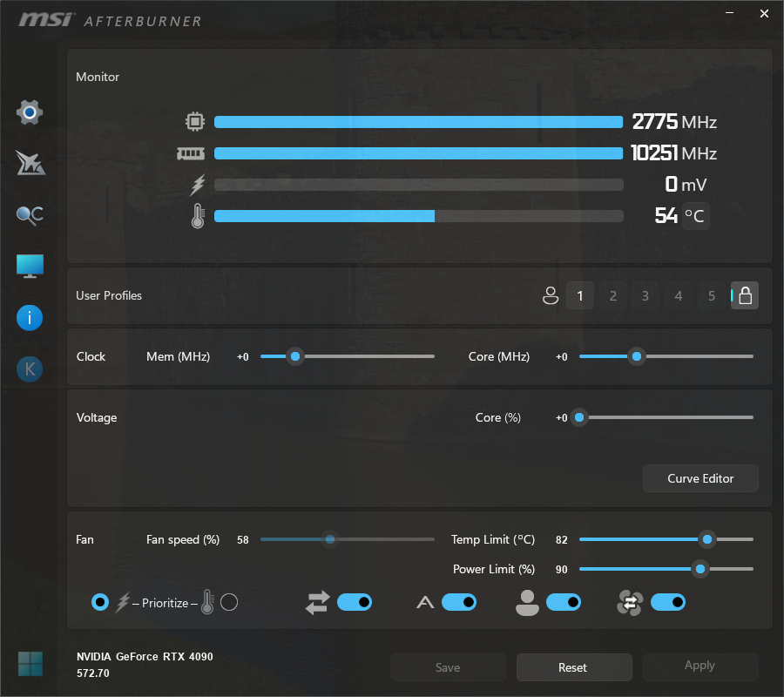Select the temperature prioritize radio button
The image size is (784, 697).
[x=229, y=602]
